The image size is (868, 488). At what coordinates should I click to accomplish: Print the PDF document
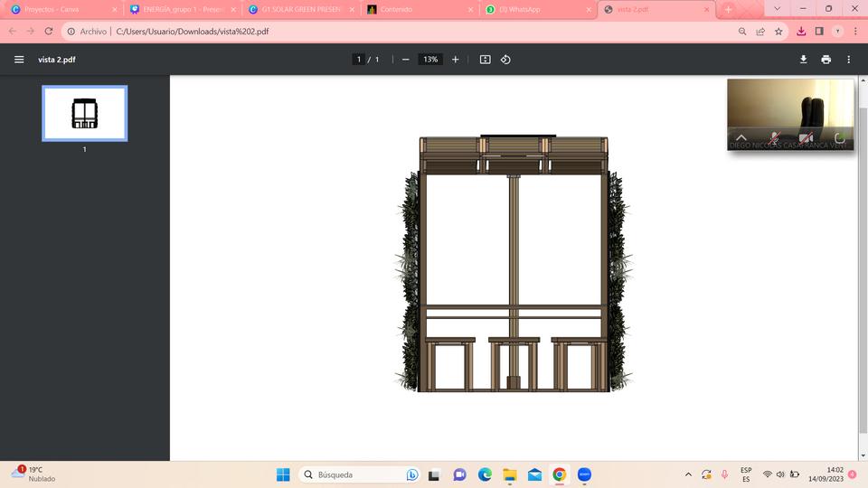[x=826, y=60]
